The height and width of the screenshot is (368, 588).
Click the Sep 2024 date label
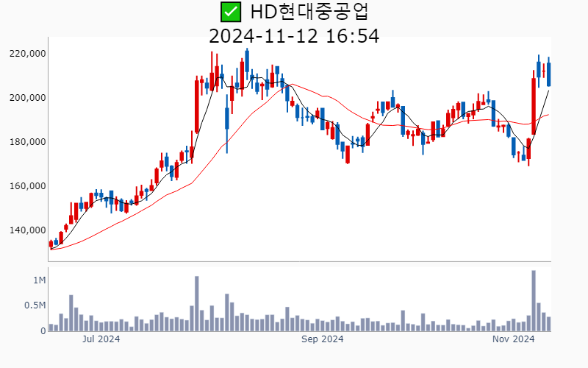click(323, 339)
